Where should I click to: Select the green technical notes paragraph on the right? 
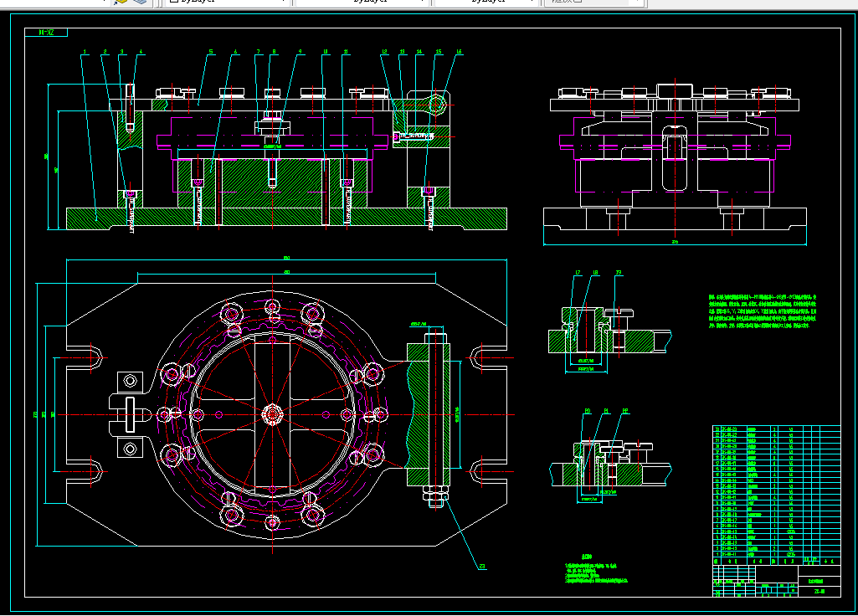[761, 311]
